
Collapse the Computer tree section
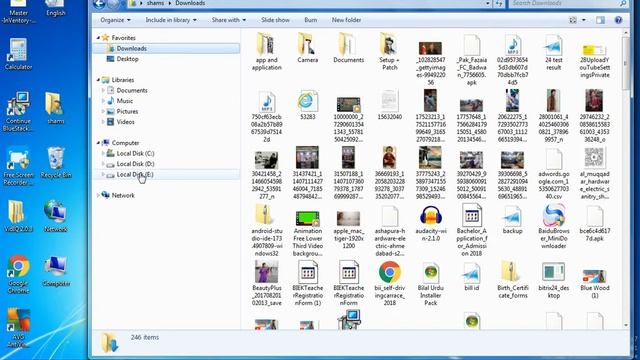click(x=98, y=143)
